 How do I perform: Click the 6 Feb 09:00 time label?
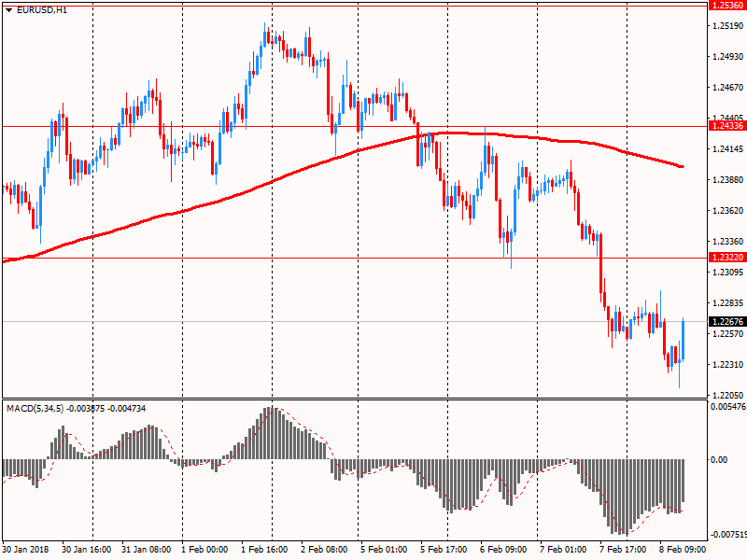tap(503, 549)
